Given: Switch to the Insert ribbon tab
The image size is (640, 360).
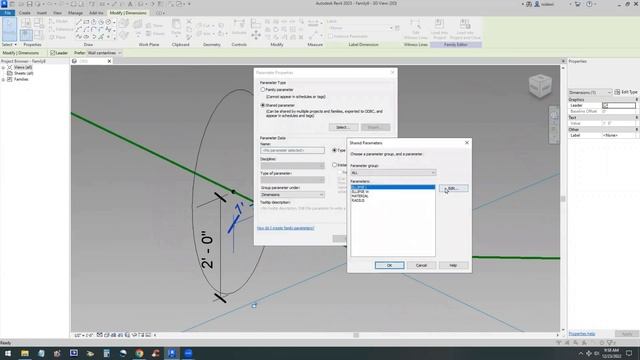Looking at the screenshot, I should [42, 13].
